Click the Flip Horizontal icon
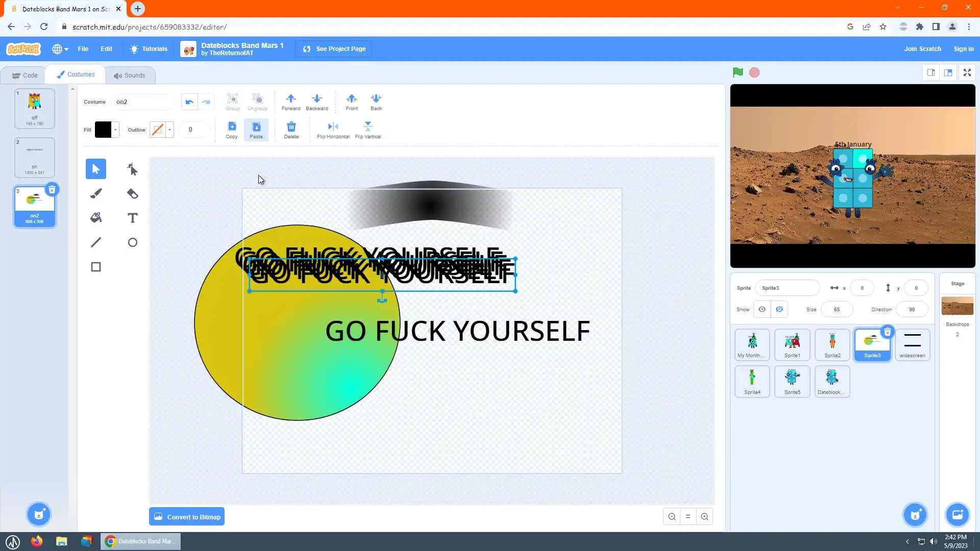The height and width of the screenshot is (551, 980). click(x=333, y=127)
